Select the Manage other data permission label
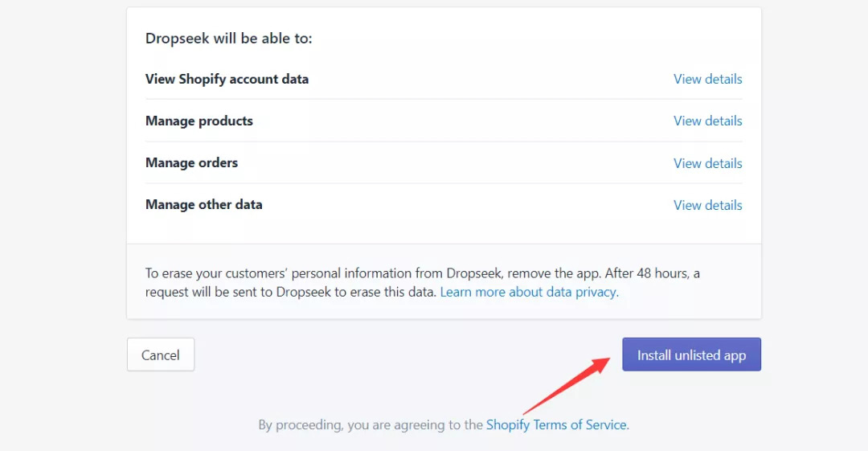The image size is (868, 451). [203, 204]
